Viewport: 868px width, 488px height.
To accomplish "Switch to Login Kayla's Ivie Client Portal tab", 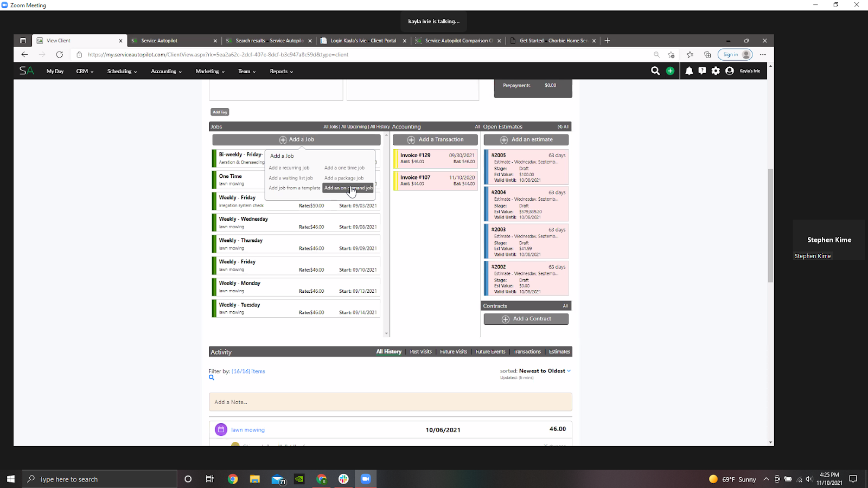I will (363, 41).
